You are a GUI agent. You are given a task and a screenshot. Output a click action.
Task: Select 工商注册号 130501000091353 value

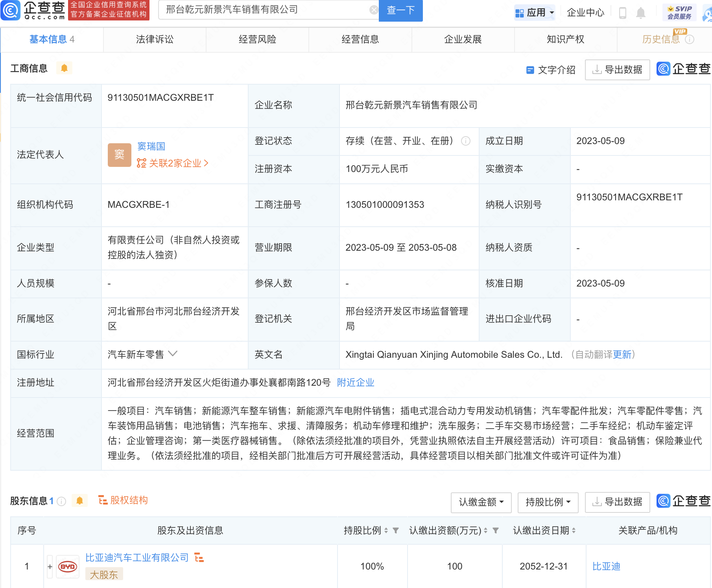(385, 205)
